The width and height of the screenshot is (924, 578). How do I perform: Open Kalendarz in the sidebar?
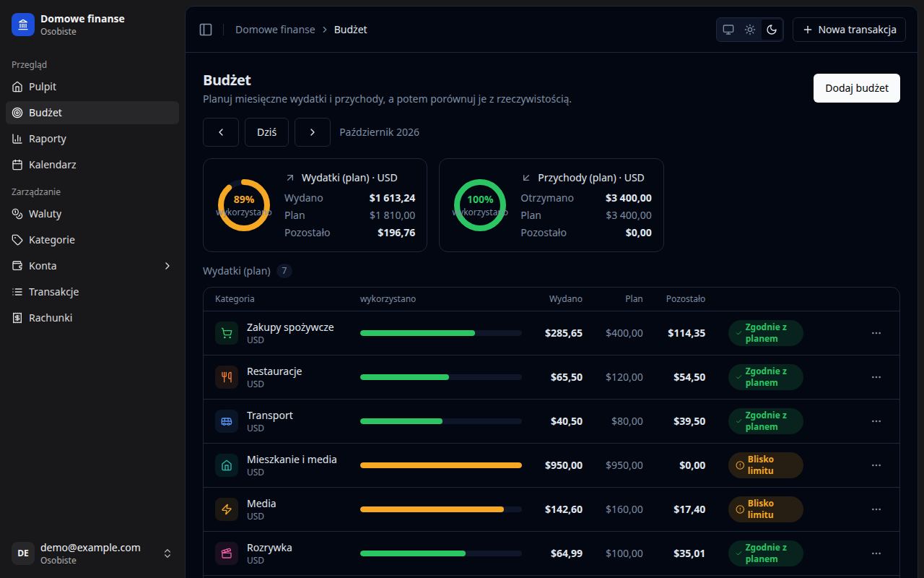pos(92,165)
